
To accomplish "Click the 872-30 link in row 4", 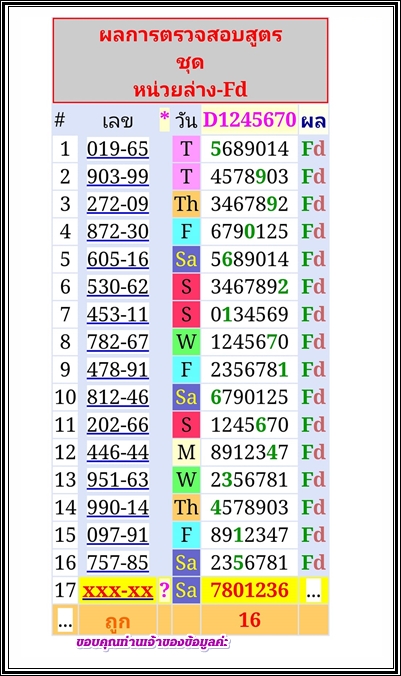I will pyautogui.click(x=118, y=232).
